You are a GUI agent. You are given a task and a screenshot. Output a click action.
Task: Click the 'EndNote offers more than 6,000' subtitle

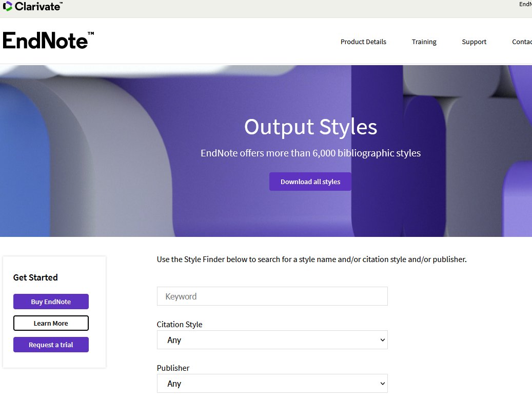[x=310, y=153]
